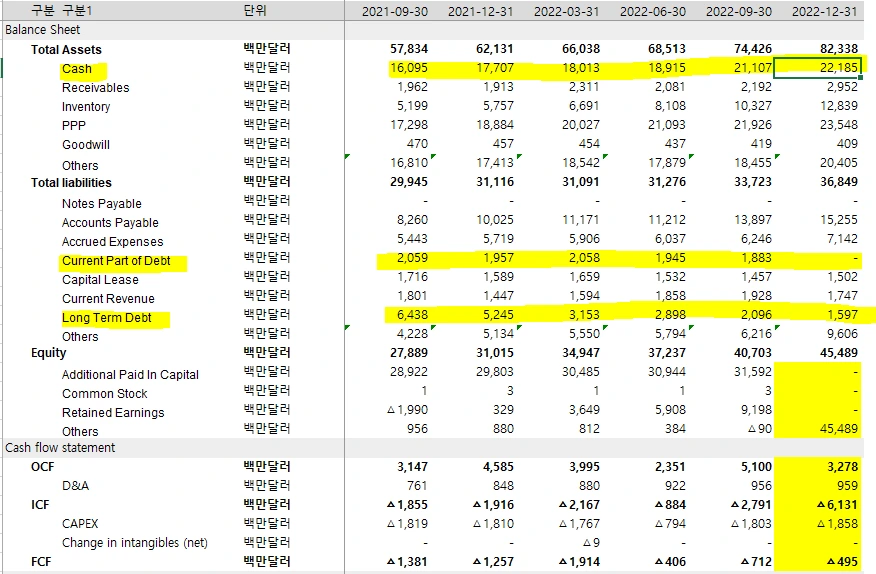
Task: Click the 구분 구분1 header cell
Action: tap(61, 11)
